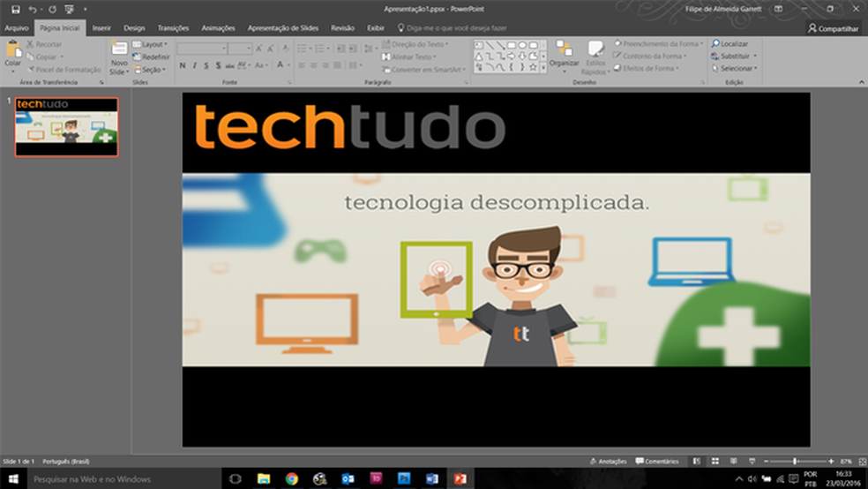Open the Direção do Texto dropdown
Viewport: 868px width, 489px height.
[415, 44]
